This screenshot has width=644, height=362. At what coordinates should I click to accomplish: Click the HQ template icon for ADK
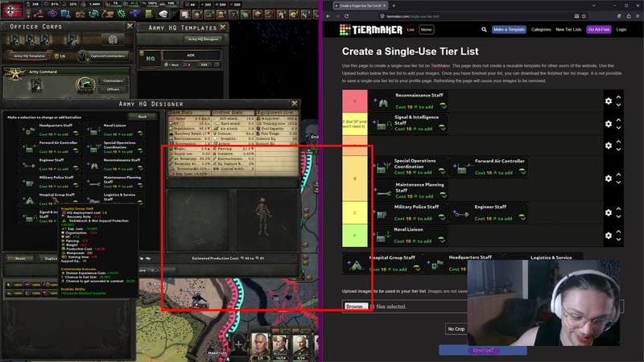(x=151, y=58)
